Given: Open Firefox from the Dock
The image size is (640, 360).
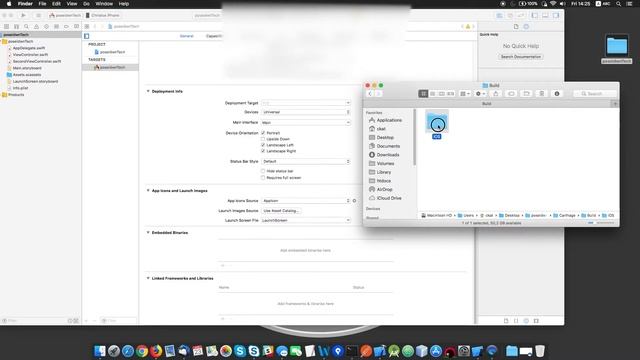Looking at the screenshot, I should (156, 351).
